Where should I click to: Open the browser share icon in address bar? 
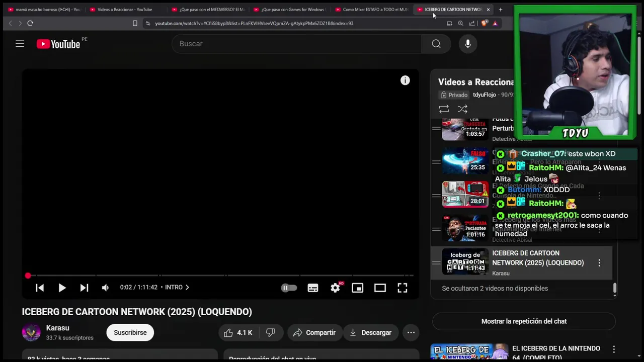pos(472,23)
